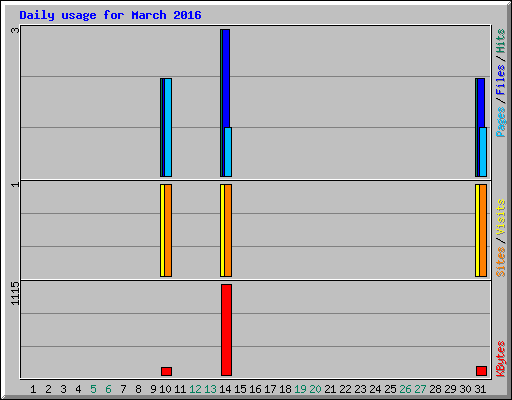Image resolution: width=512 pixels, height=400 pixels.
Task: Click the light blue Pages bar for day 31
Action: 483,152
